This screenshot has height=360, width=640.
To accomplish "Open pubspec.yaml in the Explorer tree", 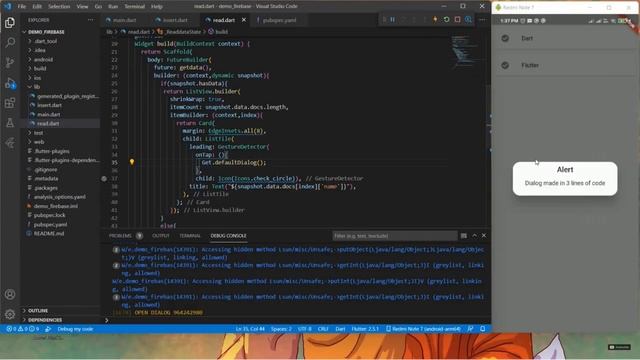I will point(50,224).
